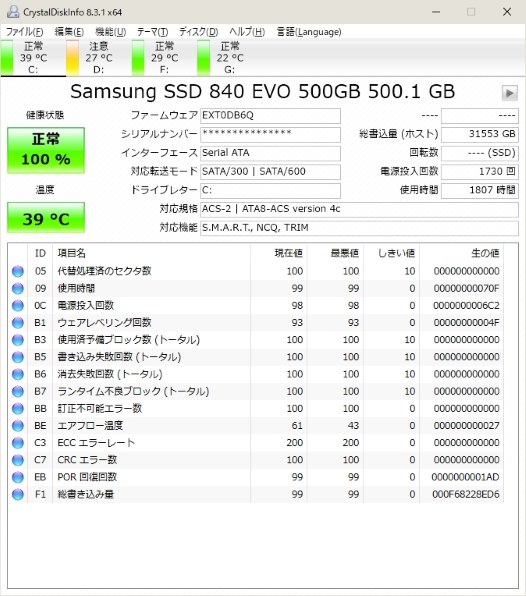Click status icon for attribute 05

tap(17, 271)
